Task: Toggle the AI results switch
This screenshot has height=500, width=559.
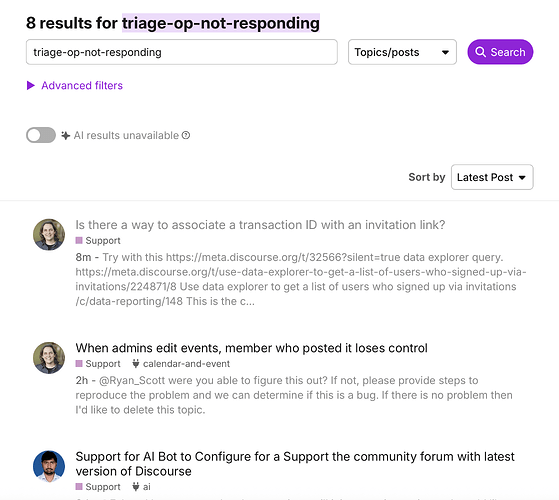Action: (x=41, y=135)
